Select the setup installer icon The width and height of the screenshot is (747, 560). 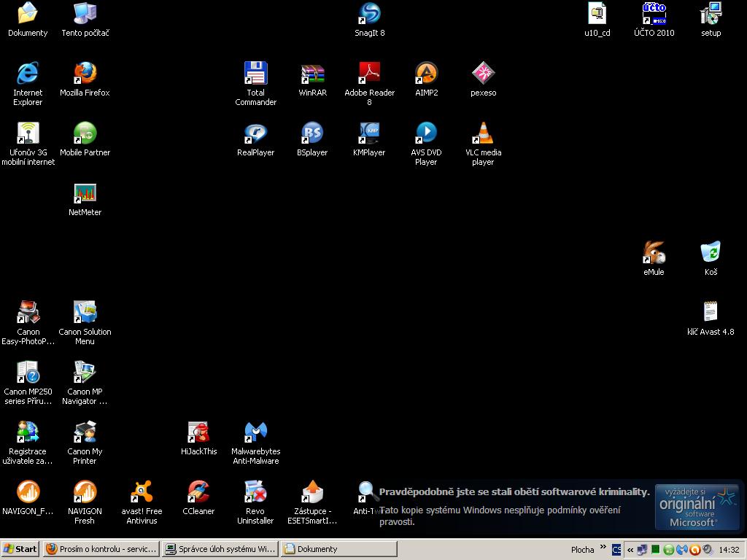coord(711,13)
